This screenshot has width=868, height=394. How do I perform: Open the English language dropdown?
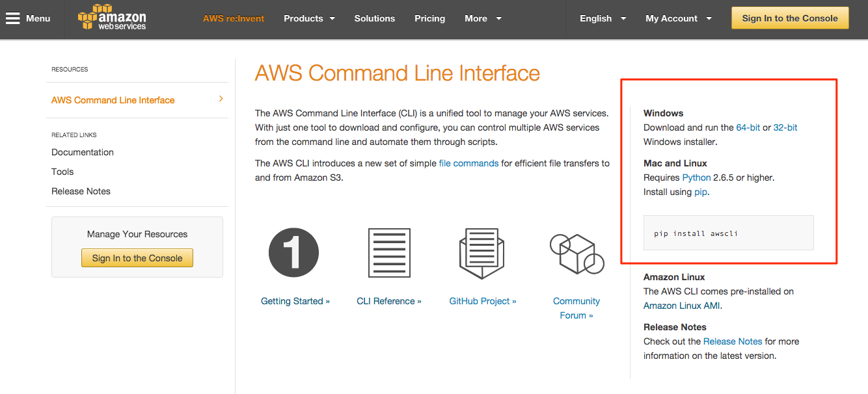click(603, 18)
